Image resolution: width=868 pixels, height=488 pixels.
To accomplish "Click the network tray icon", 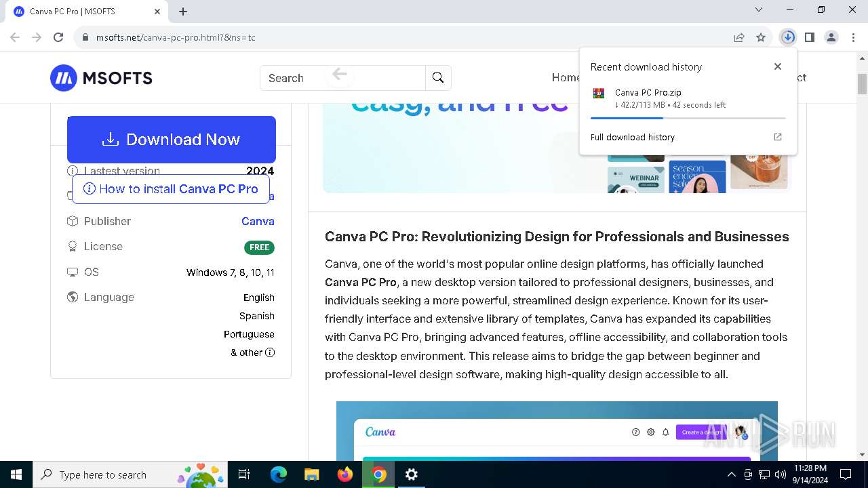I will (x=764, y=474).
